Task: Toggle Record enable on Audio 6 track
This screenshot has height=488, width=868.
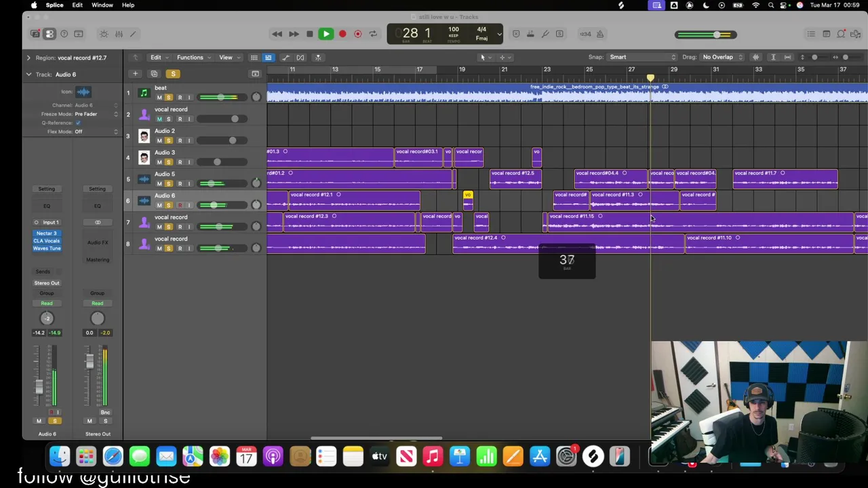Action: tap(180, 205)
